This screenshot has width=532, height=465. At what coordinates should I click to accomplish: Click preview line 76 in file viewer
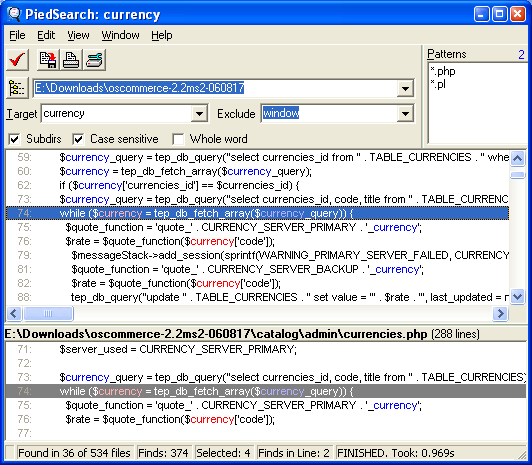[x=266, y=419]
